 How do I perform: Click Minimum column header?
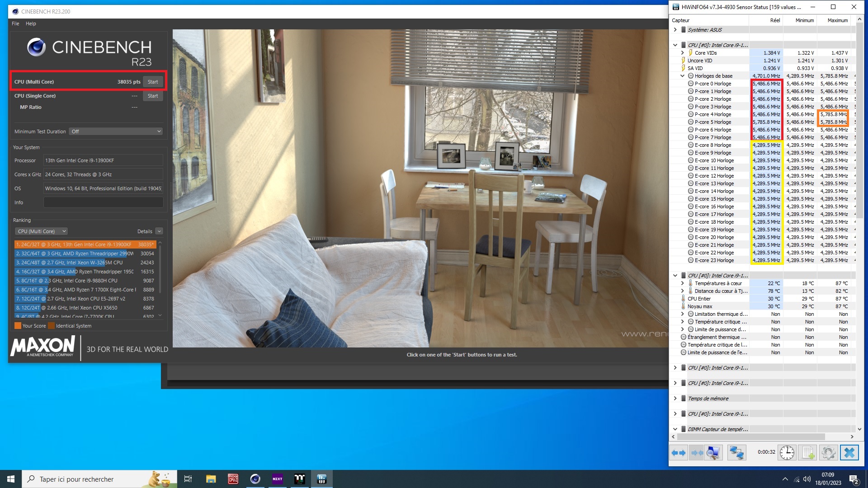tap(800, 20)
